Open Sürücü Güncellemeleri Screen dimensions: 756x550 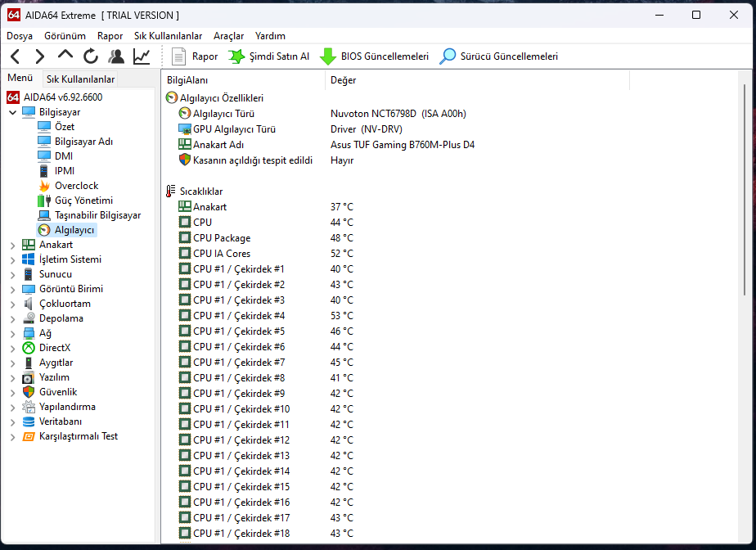click(x=498, y=56)
